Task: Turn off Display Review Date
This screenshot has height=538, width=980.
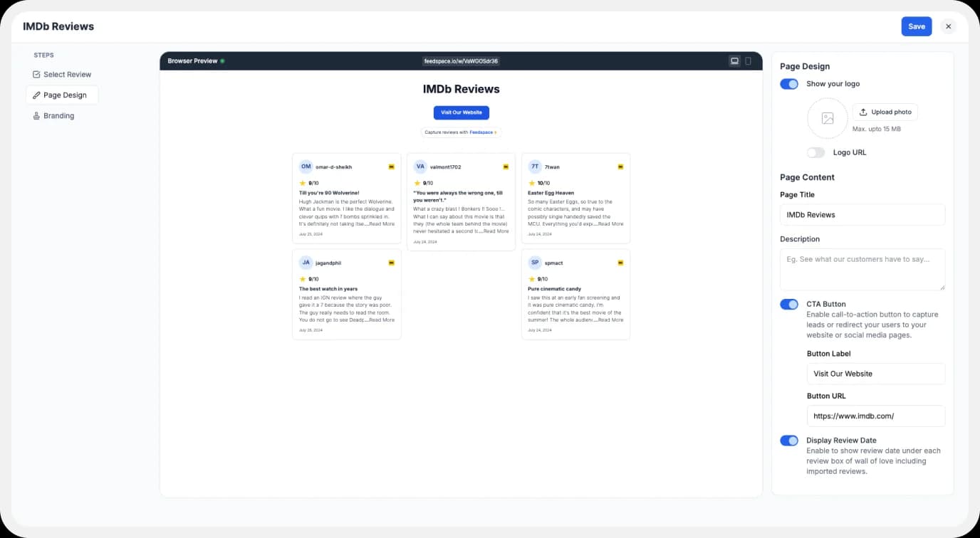Action: click(788, 441)
